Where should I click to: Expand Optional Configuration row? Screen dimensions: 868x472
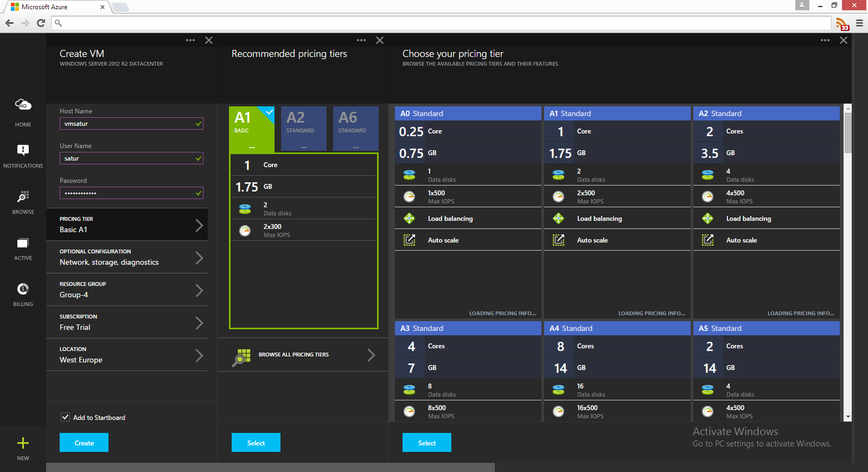point(127,257)
